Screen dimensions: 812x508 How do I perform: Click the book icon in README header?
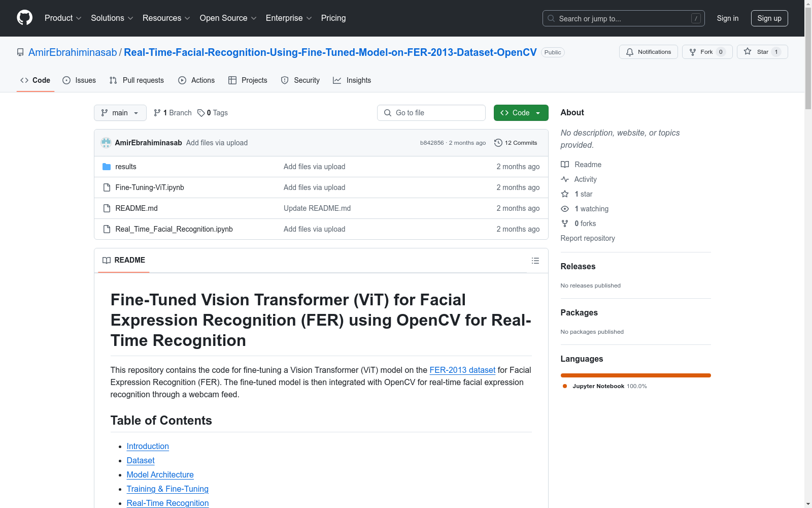click(x=107, y=260)
